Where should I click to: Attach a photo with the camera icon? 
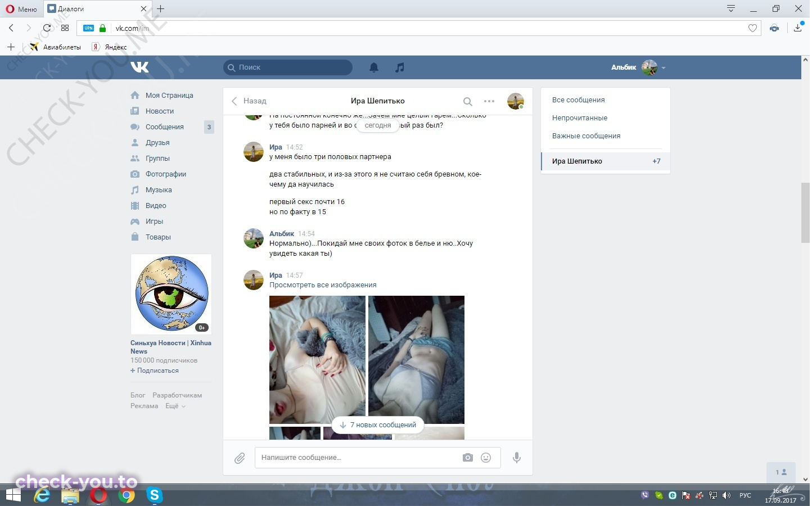click(x=468, y=458)
